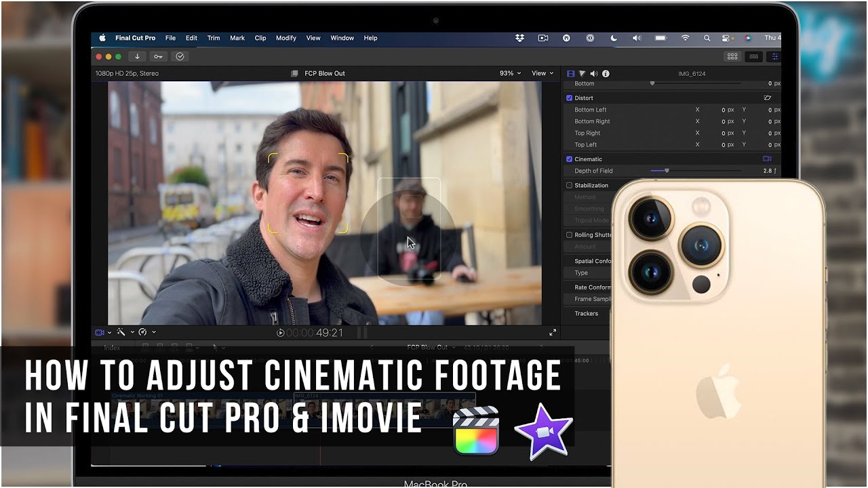Switch to the Color inspector triangle tab
Viewport: 868px width, 488px height.
tap(582, 73)
